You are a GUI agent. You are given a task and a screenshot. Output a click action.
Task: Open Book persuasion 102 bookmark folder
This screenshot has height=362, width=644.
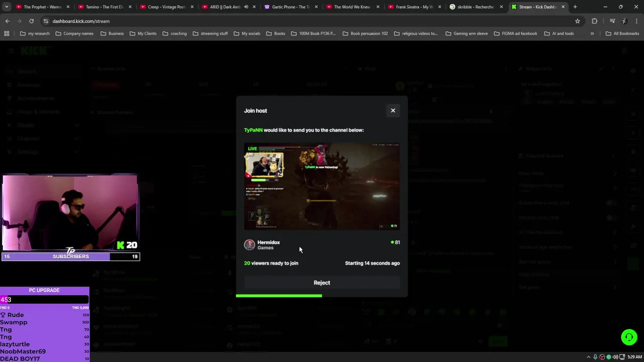365,34
